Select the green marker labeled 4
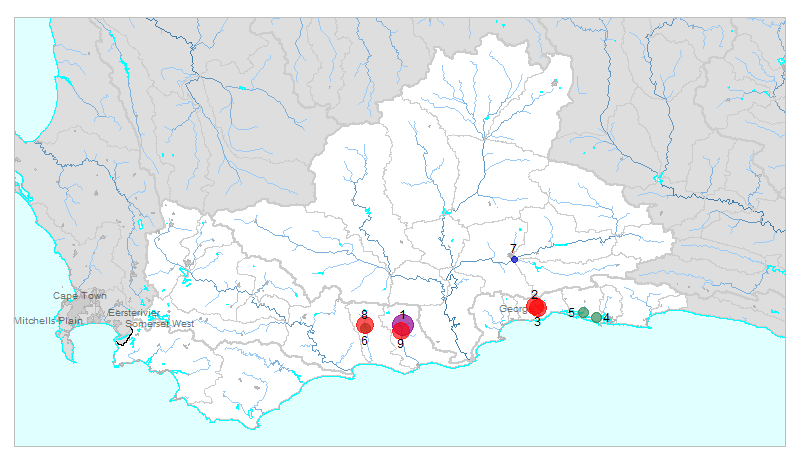The height and width of the screenshot is (461, 800). 596,317
